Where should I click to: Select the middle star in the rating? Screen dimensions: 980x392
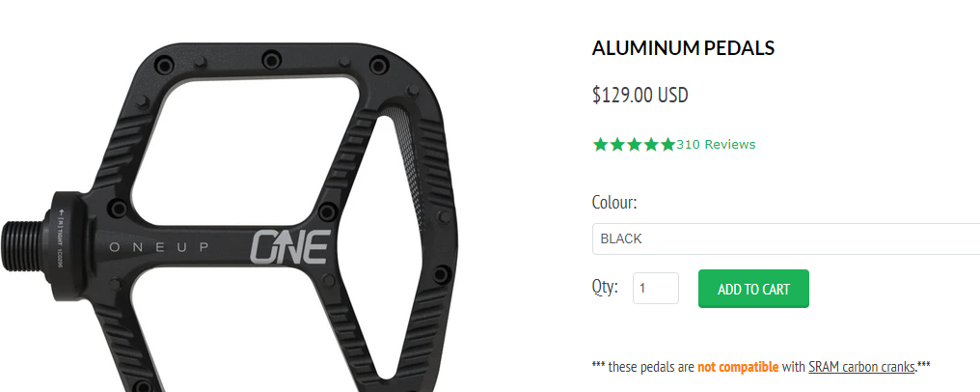point(635,145)
